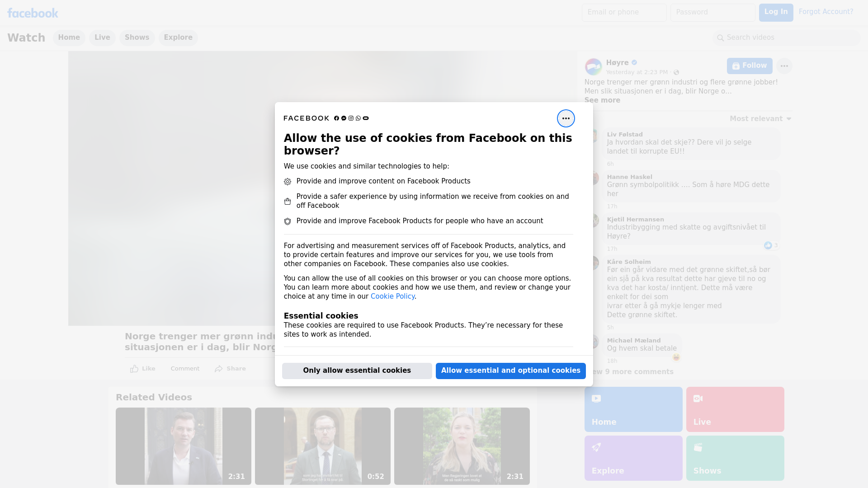The height and width of the screenshot is (488, 868).
Task: Click the 5h timestamp on Kåre's comment
Action: point(610,328)
